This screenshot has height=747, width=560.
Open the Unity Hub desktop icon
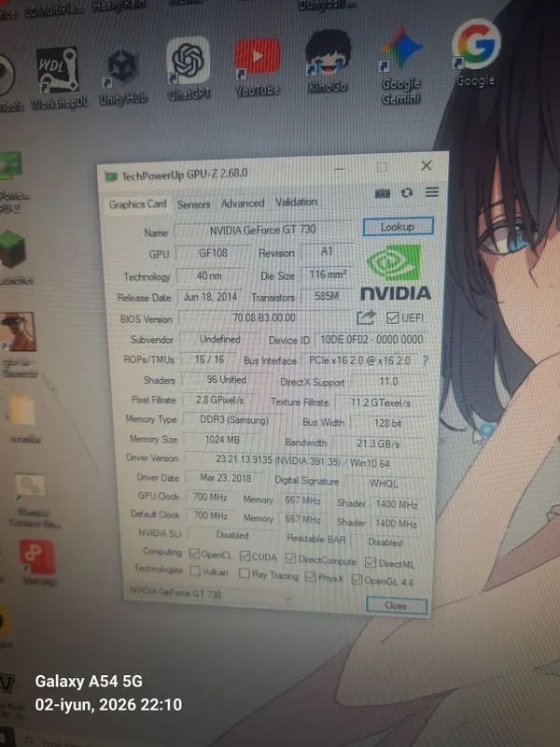pyautogui.click(x=123, y=77)
